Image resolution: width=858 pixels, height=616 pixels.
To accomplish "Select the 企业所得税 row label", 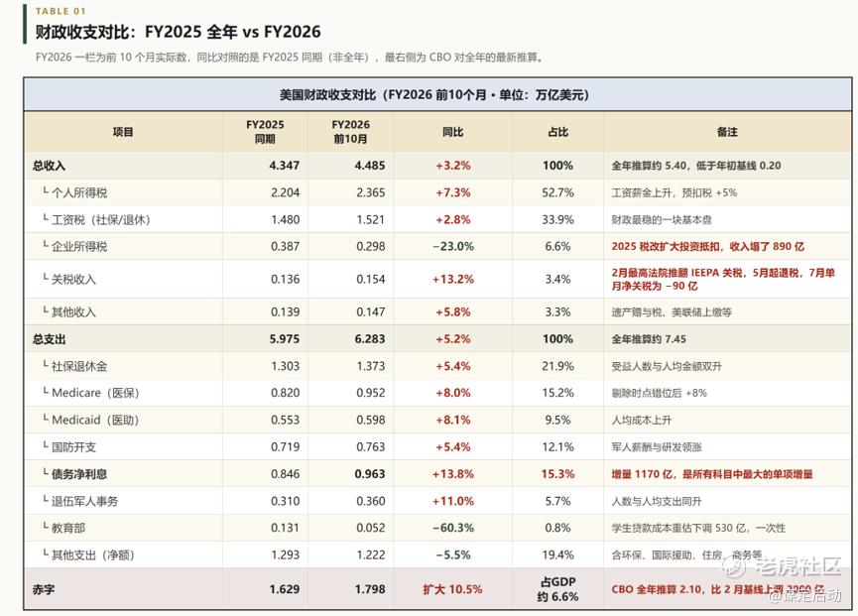I will [78, 246].
